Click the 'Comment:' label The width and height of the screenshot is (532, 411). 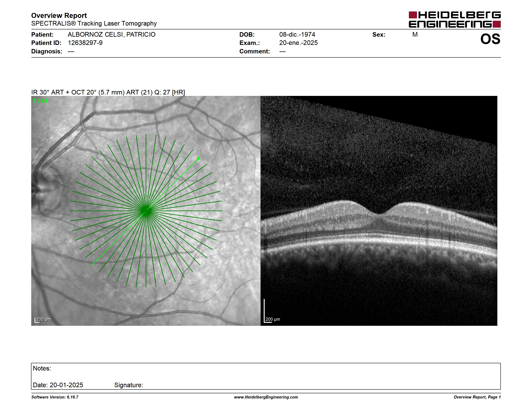point(255,51)
